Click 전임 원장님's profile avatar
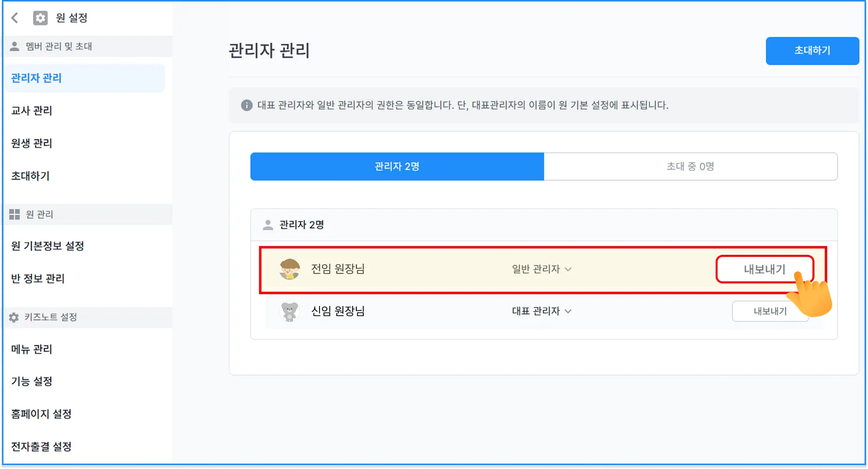The image size is (868, 469). (x=289, y=269)
